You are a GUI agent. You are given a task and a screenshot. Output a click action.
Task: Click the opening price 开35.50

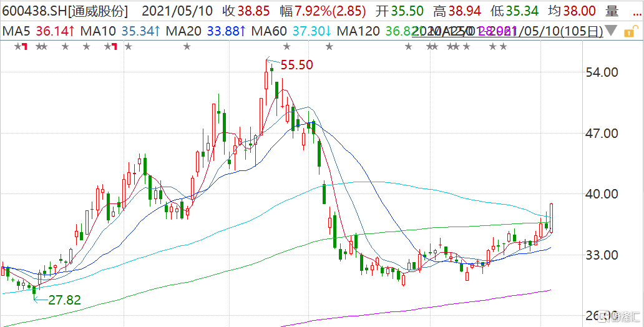pos(401,11)
